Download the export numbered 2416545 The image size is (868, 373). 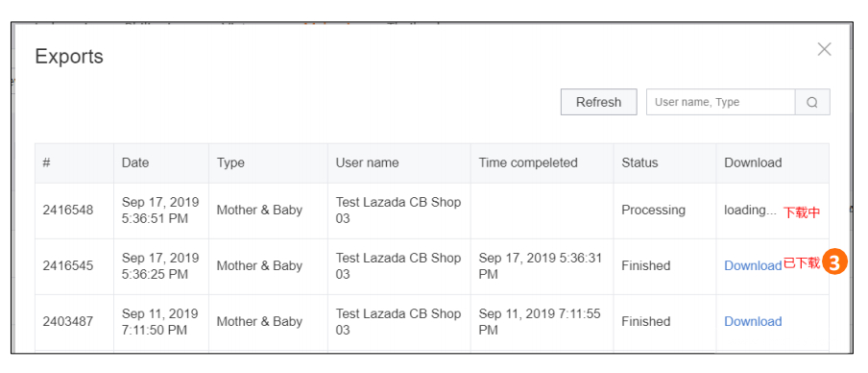753,265
